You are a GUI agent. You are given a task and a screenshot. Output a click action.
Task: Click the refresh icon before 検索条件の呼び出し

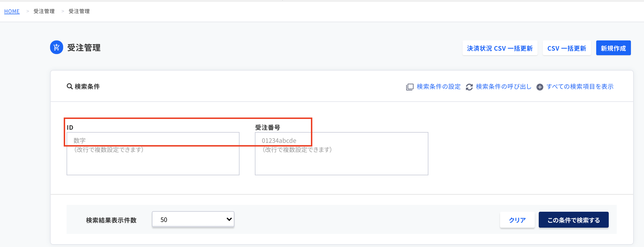469,87
